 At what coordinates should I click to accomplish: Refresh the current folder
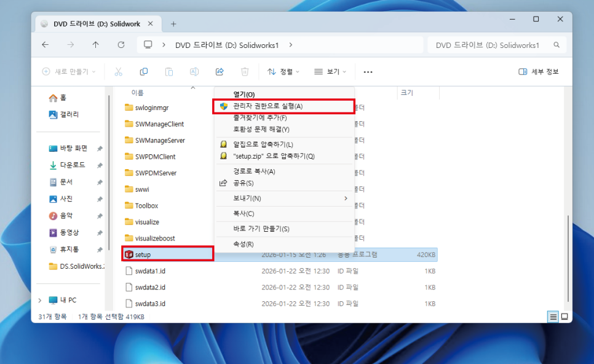coord(121,45)
